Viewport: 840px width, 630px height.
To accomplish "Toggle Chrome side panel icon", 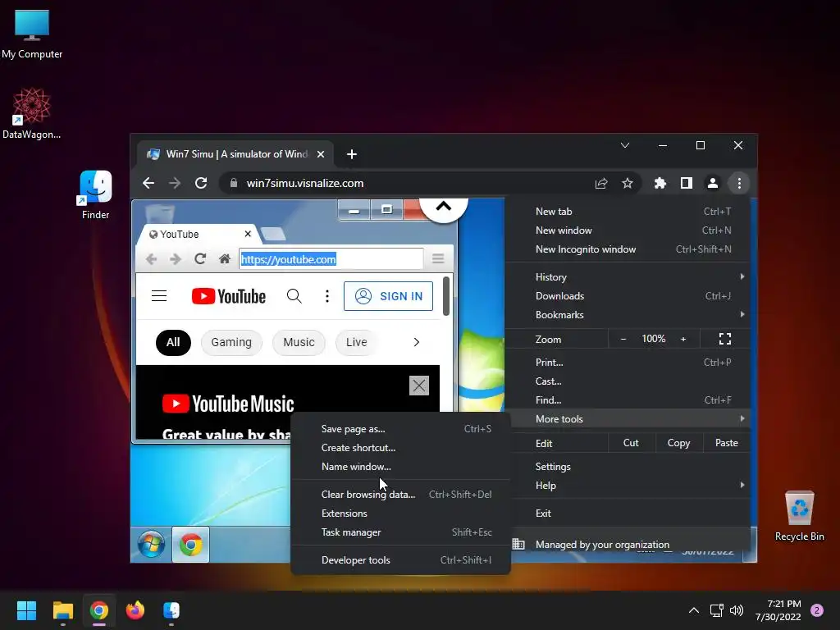I will pos(687,183).
